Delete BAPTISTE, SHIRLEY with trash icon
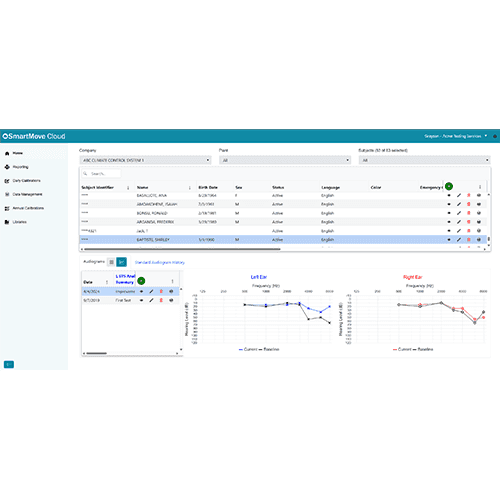Screen dimensions: 500x500 [469, 240]
